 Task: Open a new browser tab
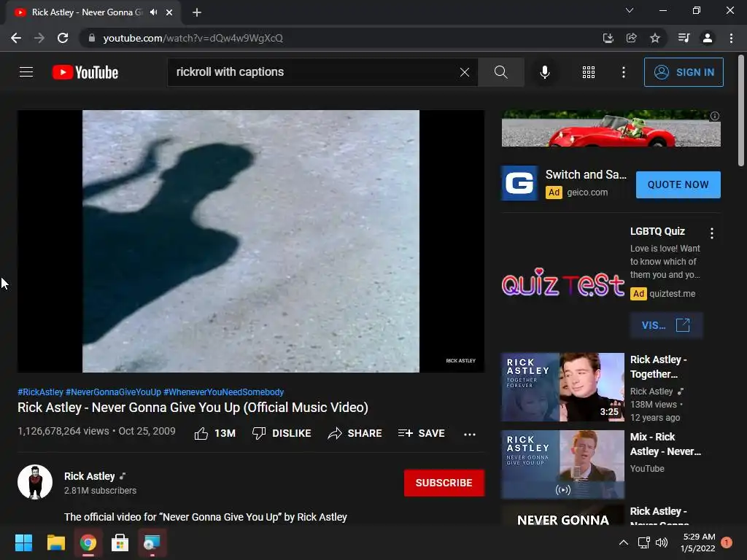(197, 12)
